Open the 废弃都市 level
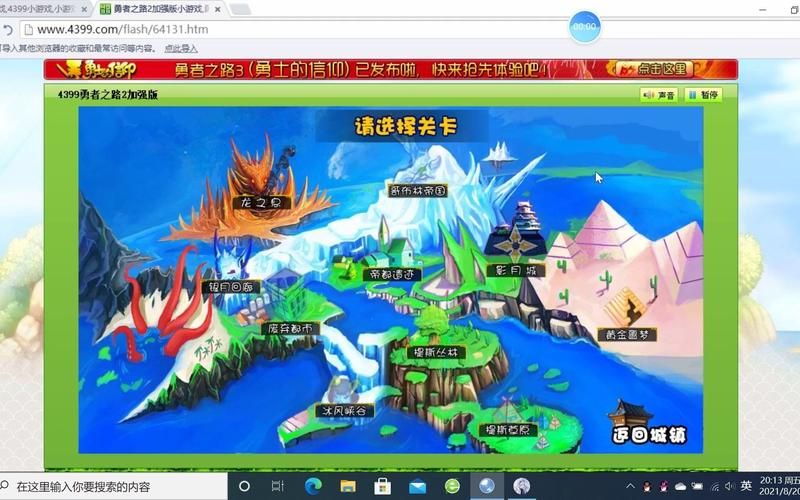Screen dimensions: 800x500 click(290, 329)
